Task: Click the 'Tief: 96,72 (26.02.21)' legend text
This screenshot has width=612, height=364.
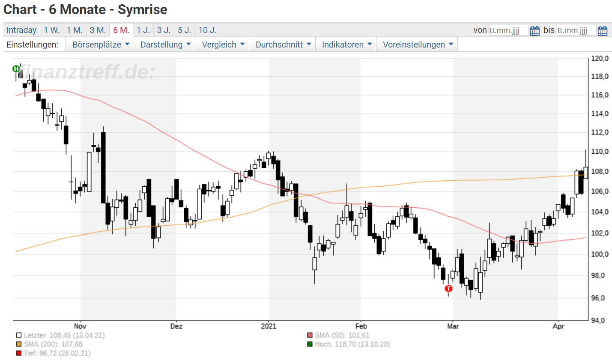Action: tap(57, 353)
